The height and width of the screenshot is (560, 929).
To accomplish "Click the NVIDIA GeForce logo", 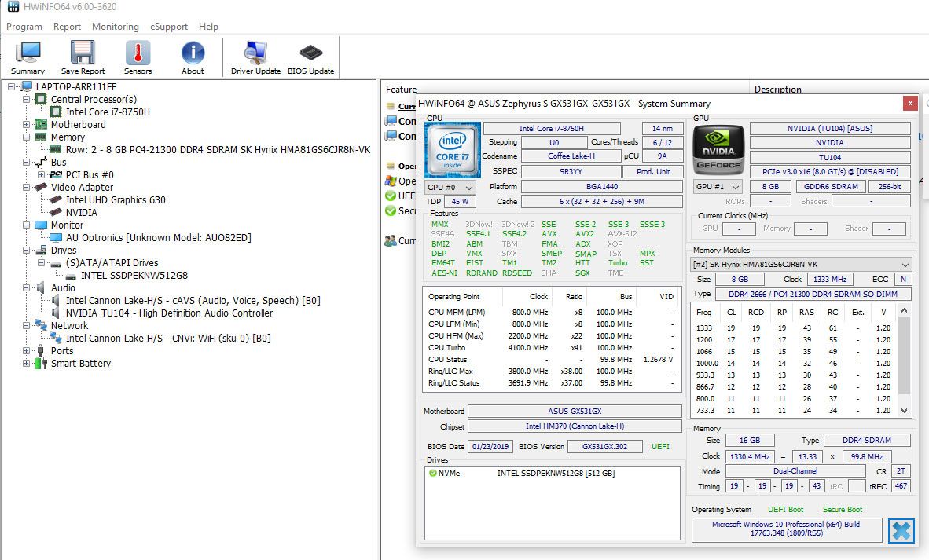I will (718, 150).
